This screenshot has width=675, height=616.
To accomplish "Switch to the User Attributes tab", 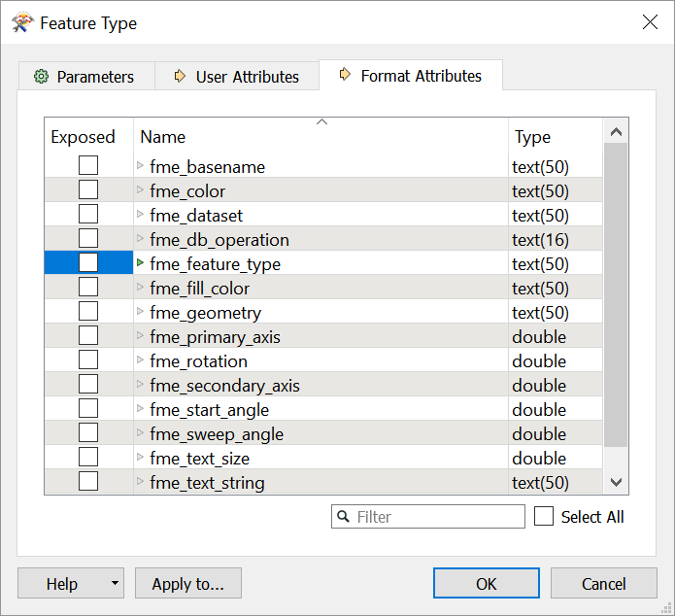I will (237, 76).
